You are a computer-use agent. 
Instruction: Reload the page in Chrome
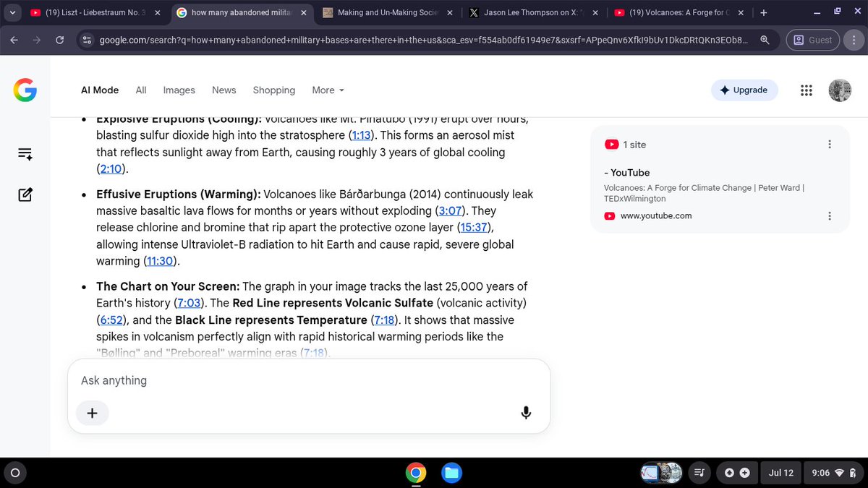pos(59,40)
